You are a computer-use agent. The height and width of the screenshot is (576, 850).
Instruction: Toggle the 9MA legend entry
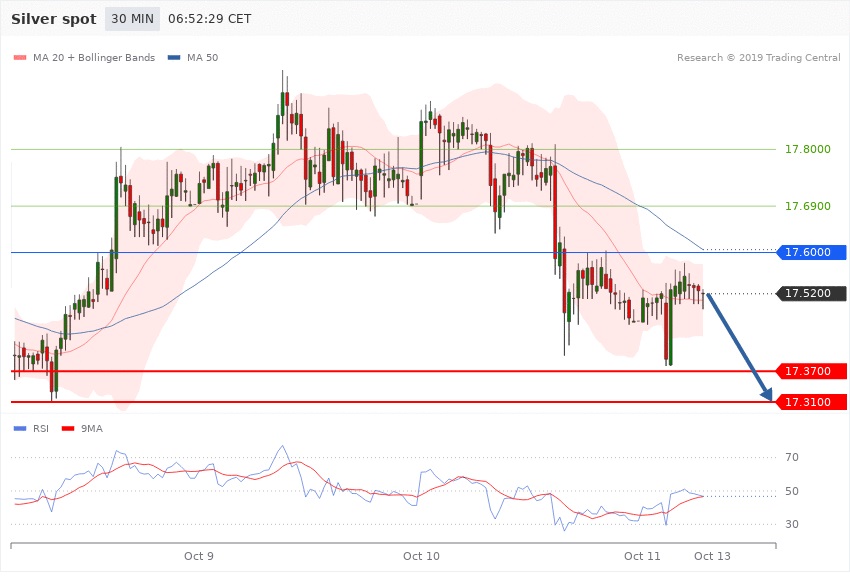pyautogui.click(x=89, y=428)
